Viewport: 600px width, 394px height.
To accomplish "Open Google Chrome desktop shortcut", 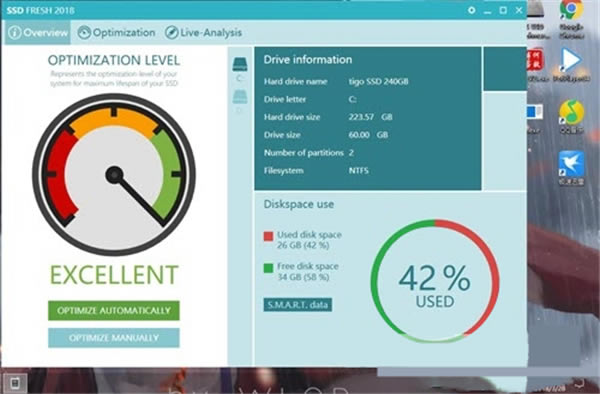I will click(x=571, y=9).
